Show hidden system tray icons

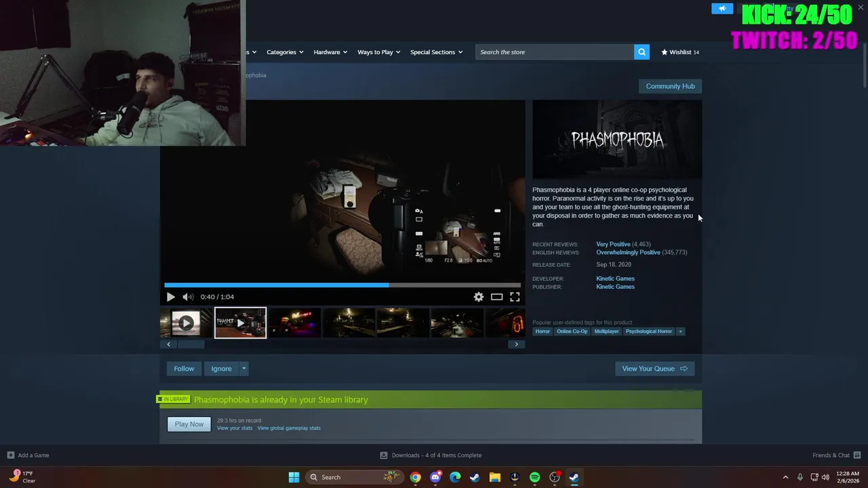(785, 477)
